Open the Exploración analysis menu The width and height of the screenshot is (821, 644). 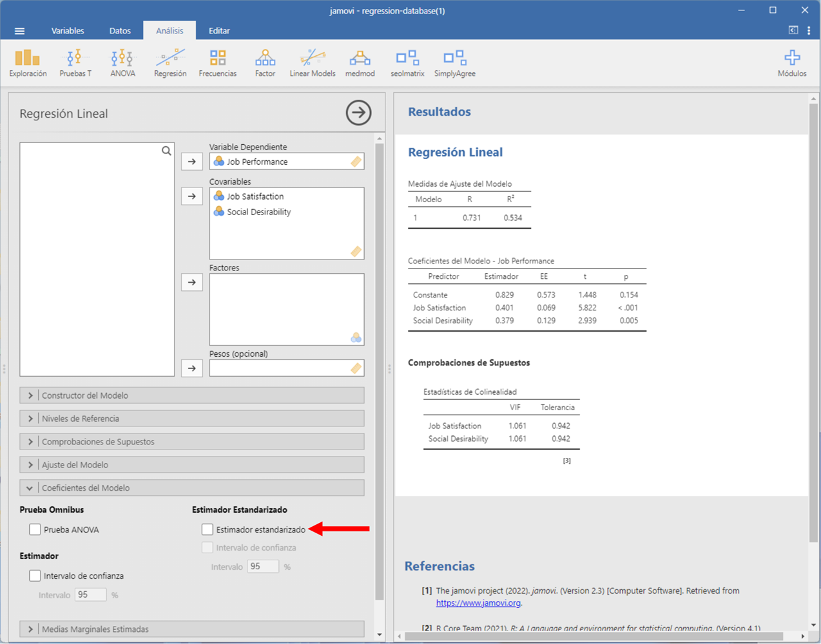[x=28, y=63]
